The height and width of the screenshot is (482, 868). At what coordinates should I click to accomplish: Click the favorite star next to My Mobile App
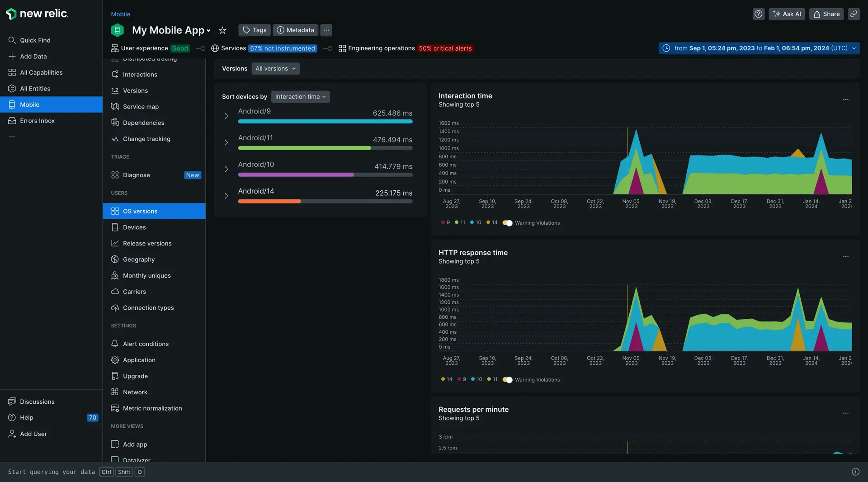click(x=222, y=30)
